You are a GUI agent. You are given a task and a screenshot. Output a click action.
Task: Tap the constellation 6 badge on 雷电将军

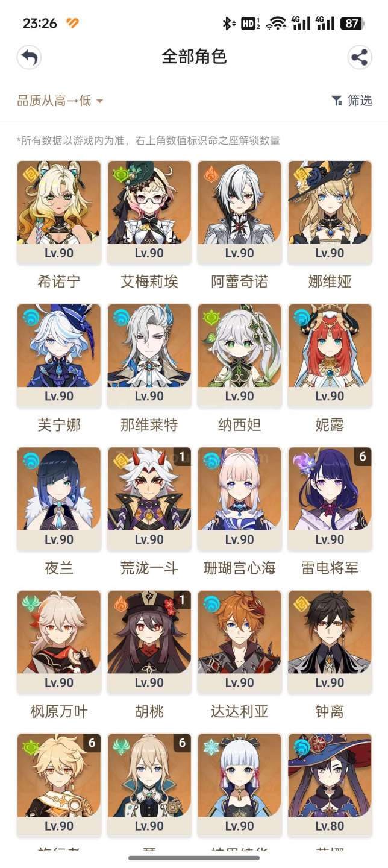pos(363,456)
